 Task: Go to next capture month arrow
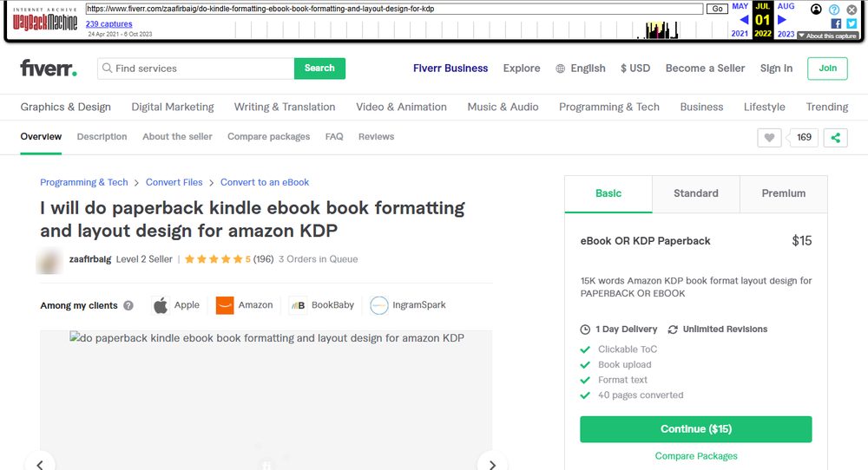pyautogui.click(x=782, y=20)
